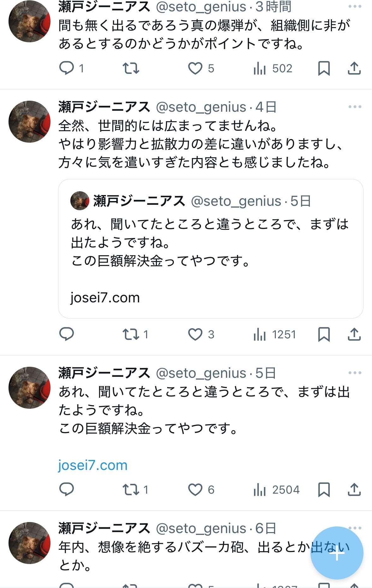Open profile avatar on the 4日 tweet

[29, 122]
